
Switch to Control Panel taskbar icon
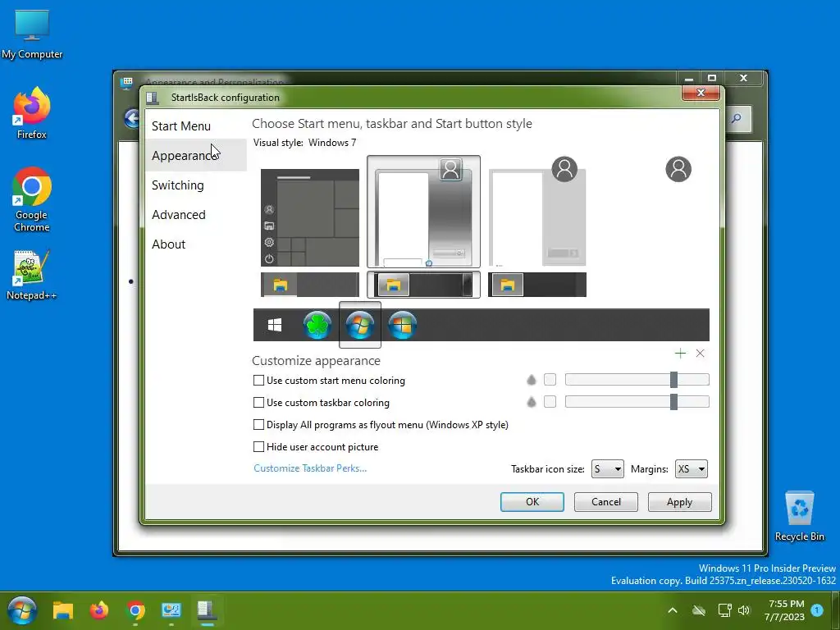[x=171, y=610]
